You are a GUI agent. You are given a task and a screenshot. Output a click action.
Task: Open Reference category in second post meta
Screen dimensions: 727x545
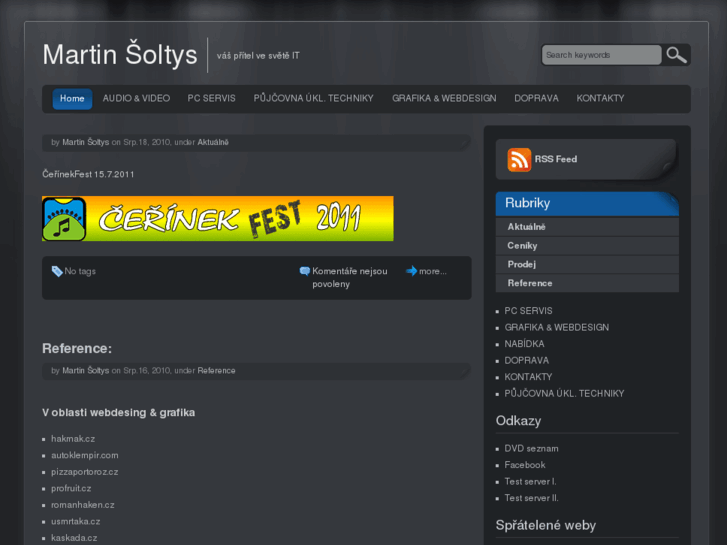216,371
